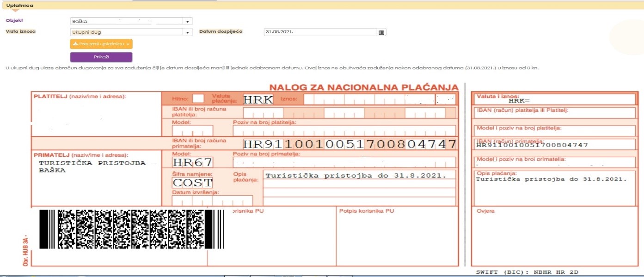
Task: Click the Datum dospijeća date field
Action: click(x=320, y=32)
